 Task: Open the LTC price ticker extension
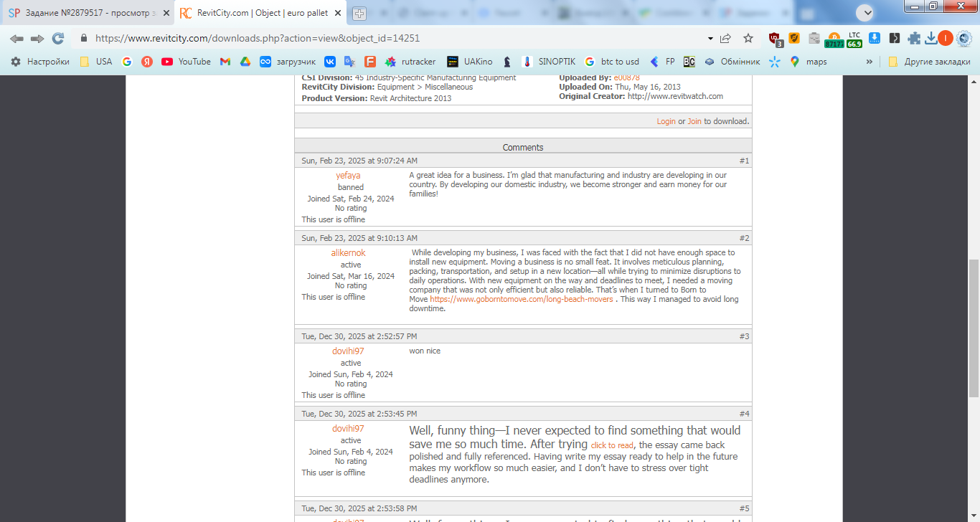click(x=854, y=39)
